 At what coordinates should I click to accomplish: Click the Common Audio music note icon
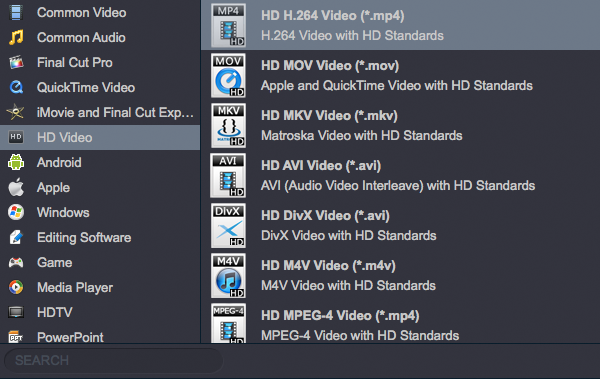point(16,37)
